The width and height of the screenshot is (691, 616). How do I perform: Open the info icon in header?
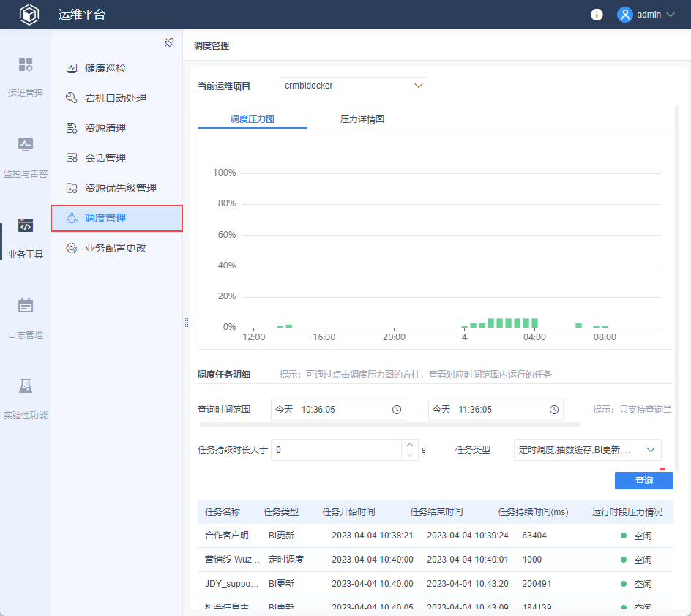[x=597, y=15]
